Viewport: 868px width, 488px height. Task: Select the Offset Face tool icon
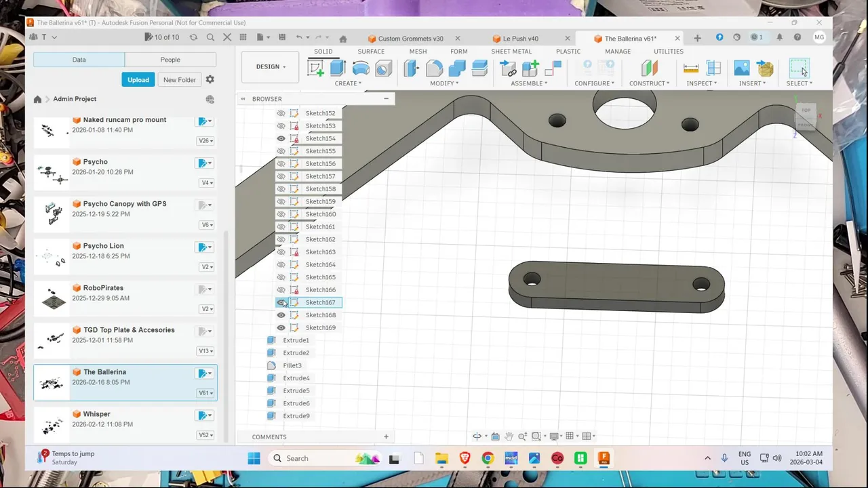[479, 68]
